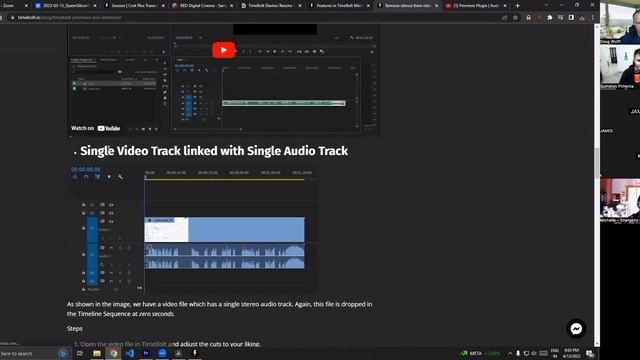
Task: Share this page via the share icon
Action: [505, 18]
